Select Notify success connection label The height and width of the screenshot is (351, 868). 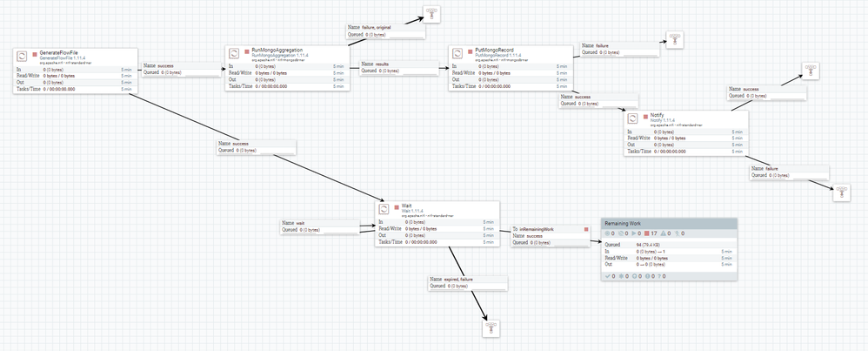pos(767,92)
